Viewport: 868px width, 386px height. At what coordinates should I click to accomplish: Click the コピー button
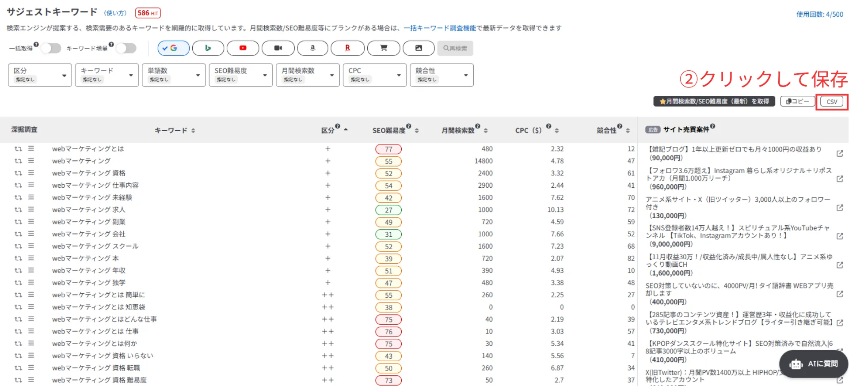tap(798, 102)
